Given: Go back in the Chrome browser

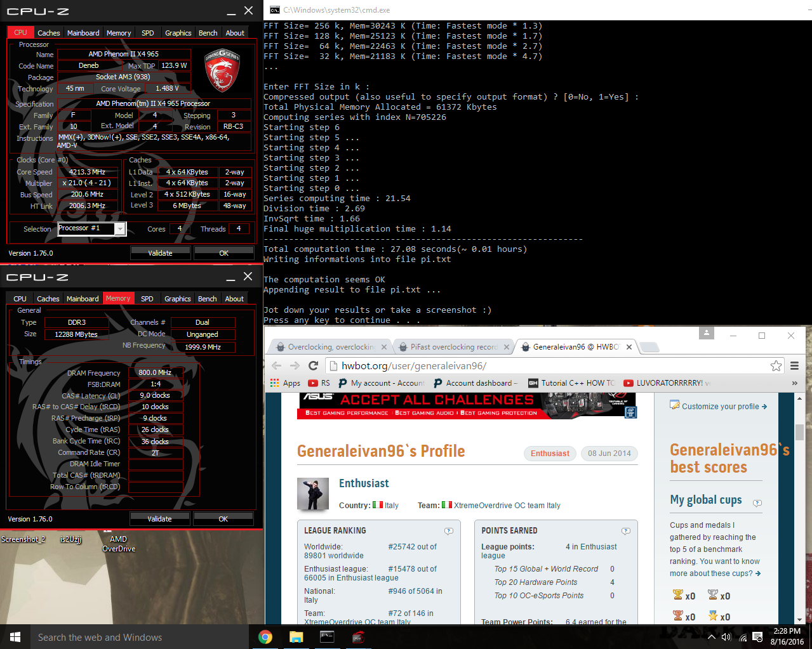Looking at the screenshot, I should coord(276,365).
